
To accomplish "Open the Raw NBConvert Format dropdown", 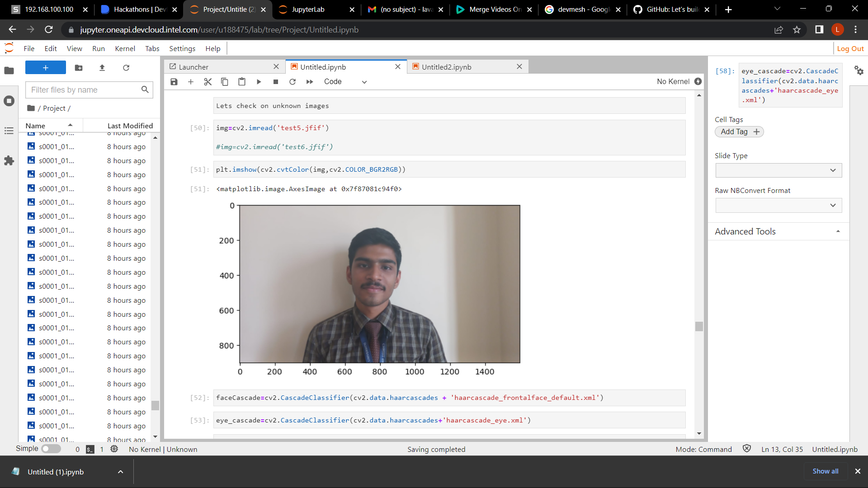I will click(778, 205).
